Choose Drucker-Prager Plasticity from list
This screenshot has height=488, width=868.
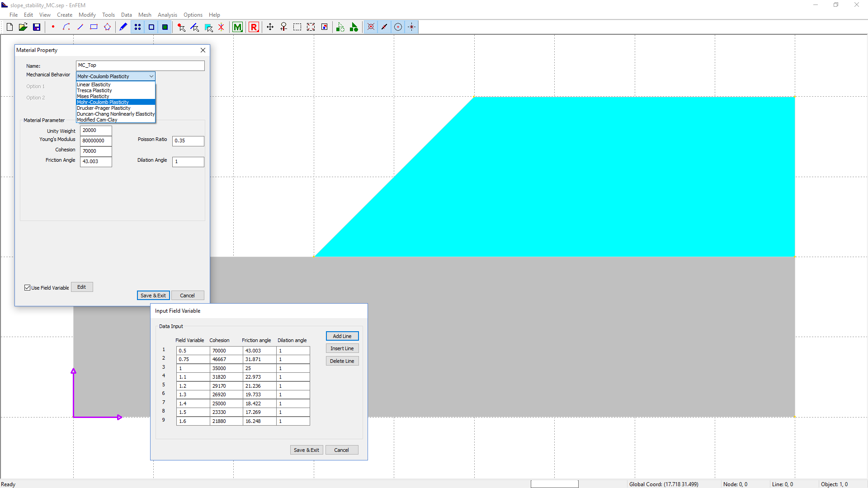(104, 108)
